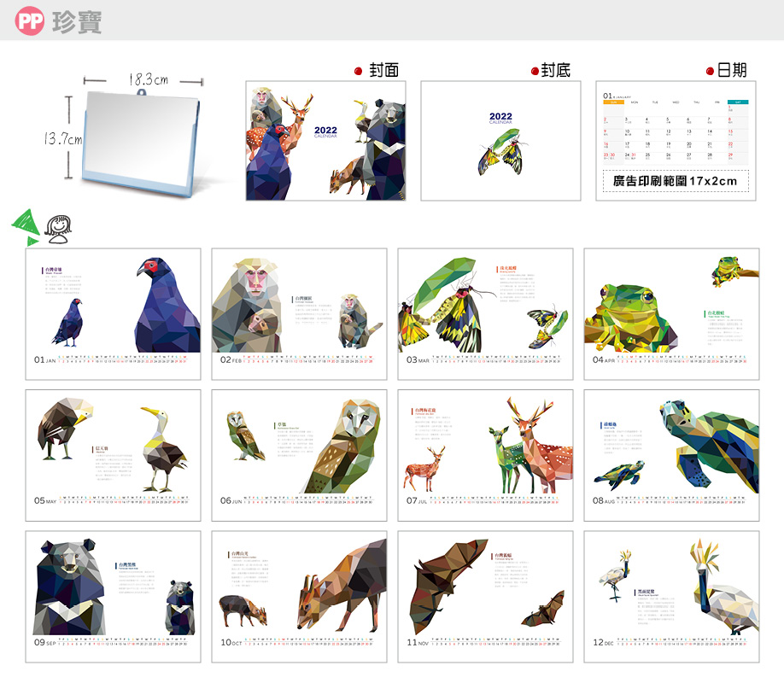Select the 11 NOV bat page
The height and width of the screenshot is (683, 784).
point(485,596)
